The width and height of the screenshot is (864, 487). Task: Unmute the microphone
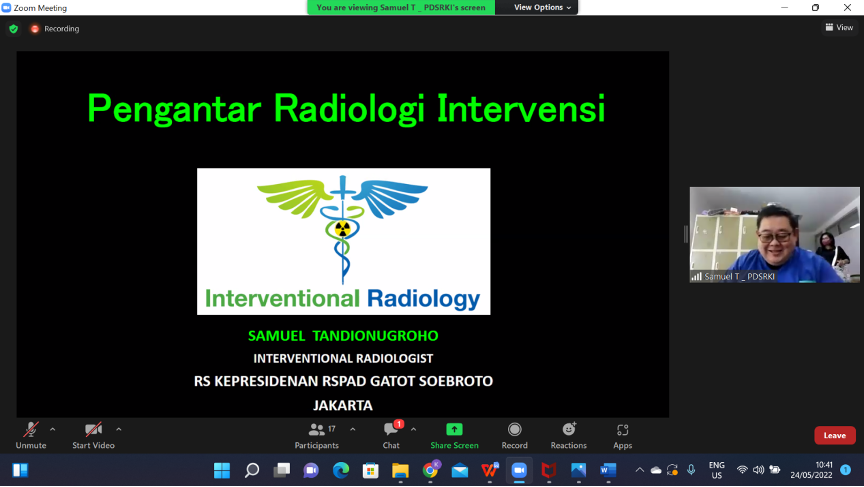point(31,435)
